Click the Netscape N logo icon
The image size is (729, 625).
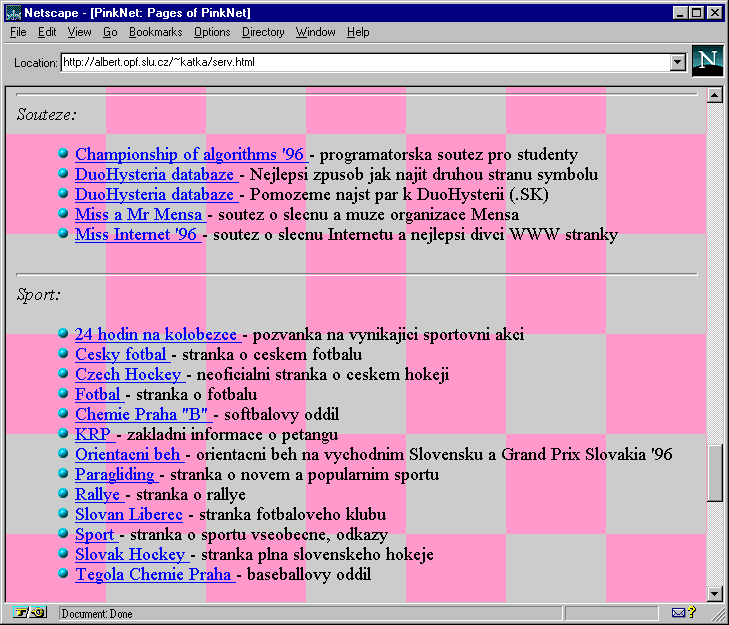707,60
